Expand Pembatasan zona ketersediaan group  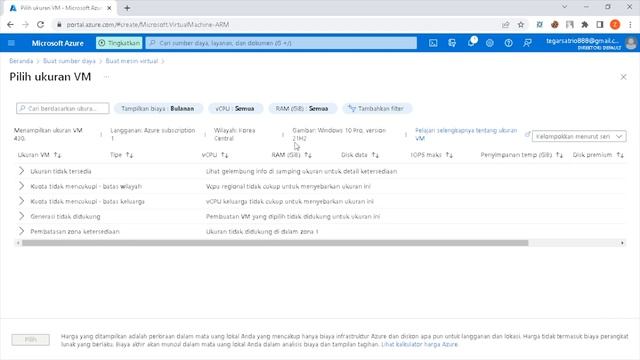21,231
